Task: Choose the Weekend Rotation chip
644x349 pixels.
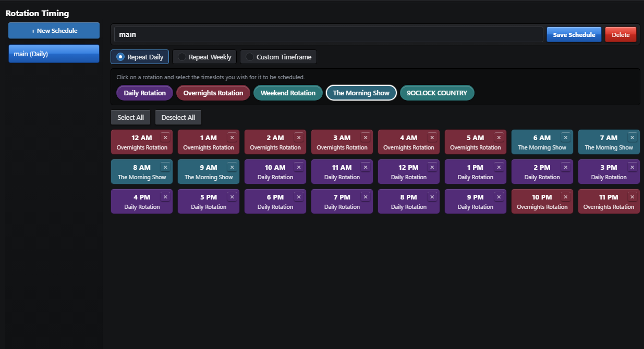Action: click(x=288, y=93)
